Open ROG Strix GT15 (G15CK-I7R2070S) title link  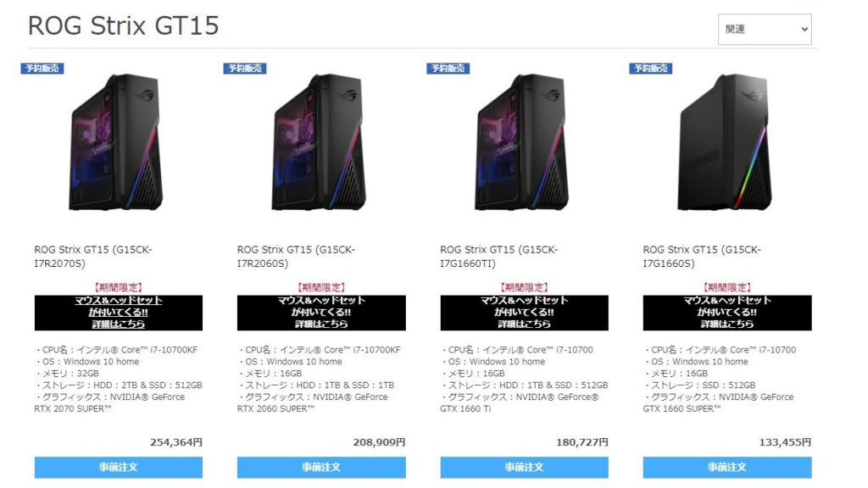click(x=93, y=257)
